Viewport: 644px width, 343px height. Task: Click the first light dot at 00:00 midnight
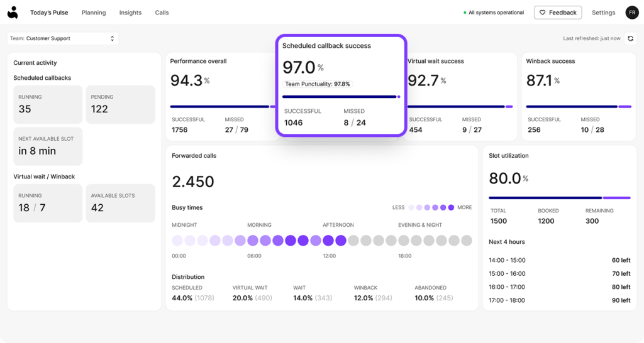(177, 241)
